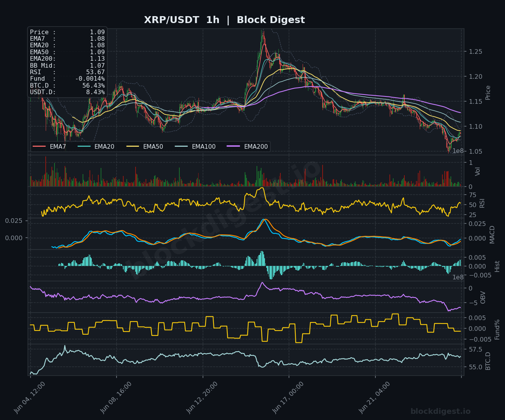Click the Jun 21, 04:00 date label

pyautogui.click(x=374, y=397)
